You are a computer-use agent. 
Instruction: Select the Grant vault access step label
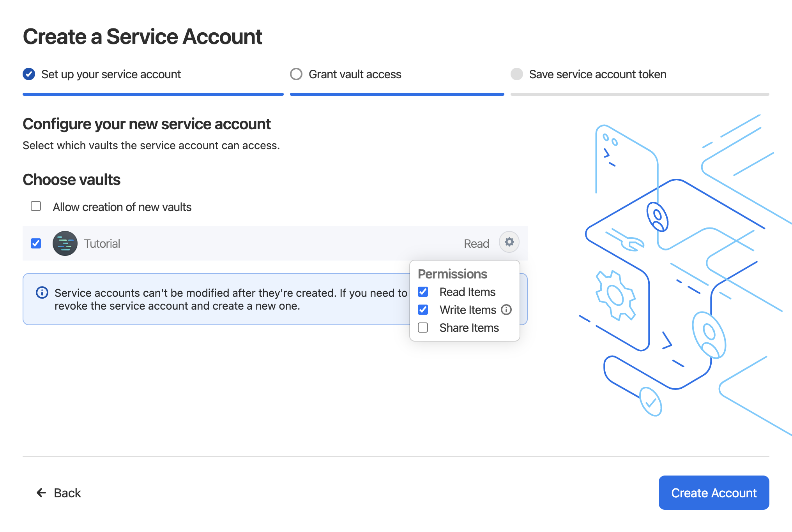(x=355, y=74)
